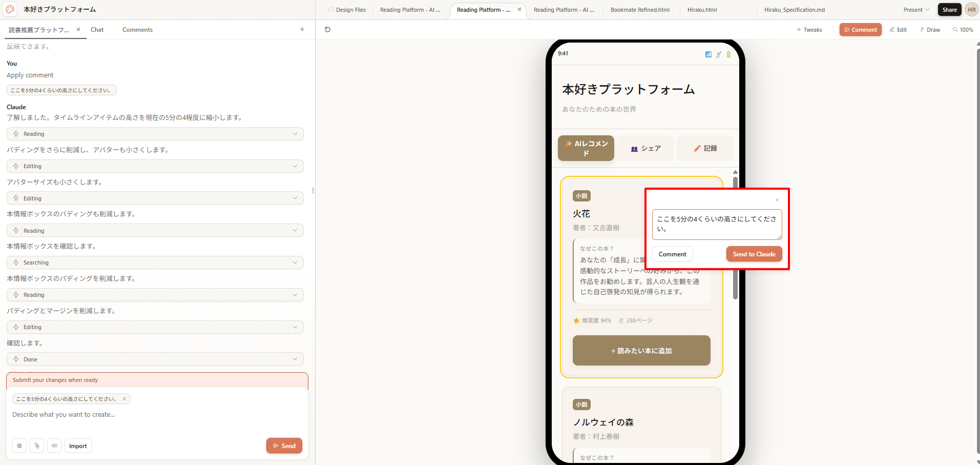Close the comment popup with X
980x465 pixels.
pos(777,200)
